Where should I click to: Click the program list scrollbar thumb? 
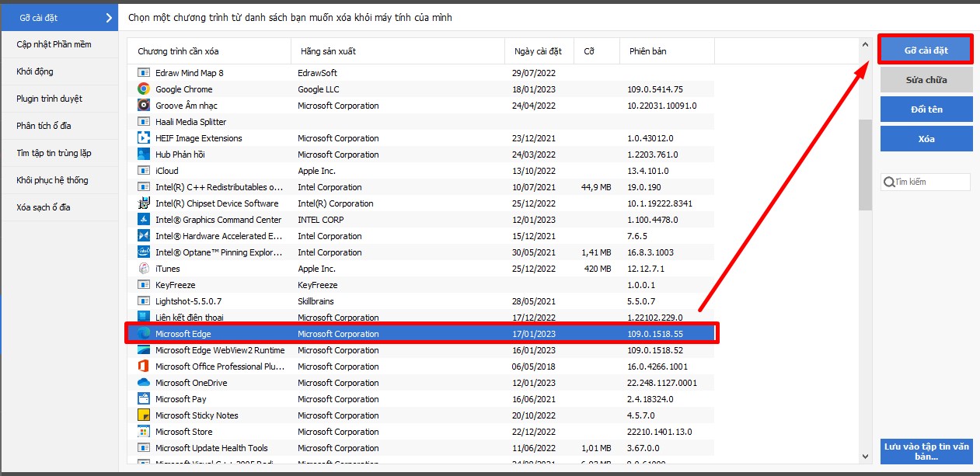tap(865, 165)
